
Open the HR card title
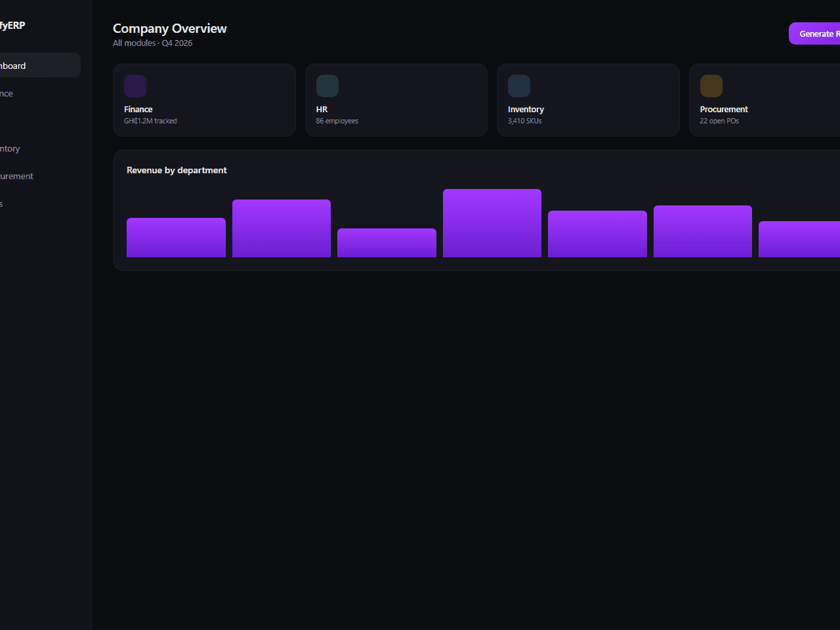[322, 110]
